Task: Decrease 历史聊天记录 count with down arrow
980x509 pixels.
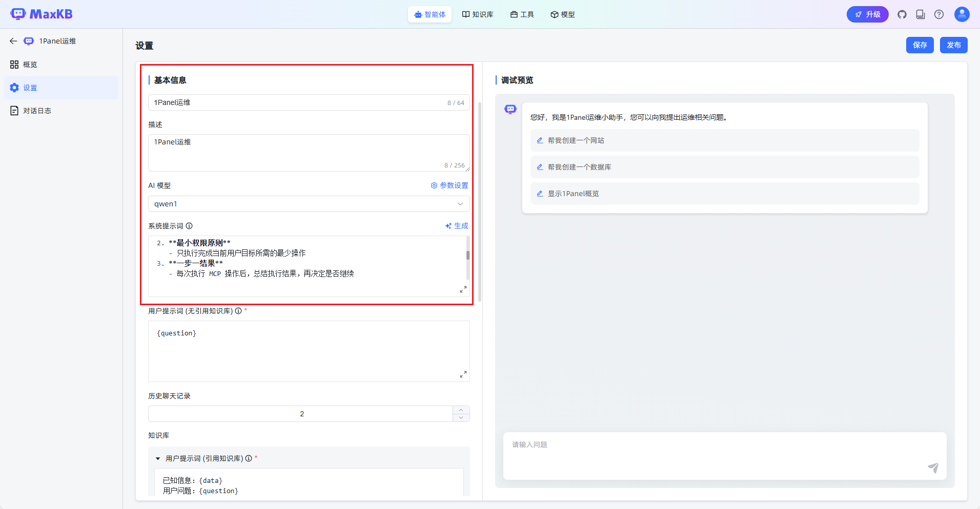Action: pyautogui.click(x=461, y=418)
